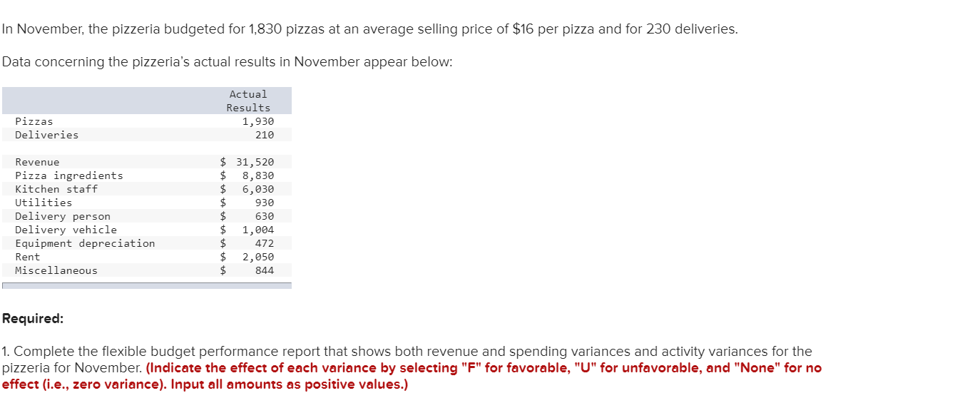Click the Miscellaneous amount 844

tap(265, 270)
